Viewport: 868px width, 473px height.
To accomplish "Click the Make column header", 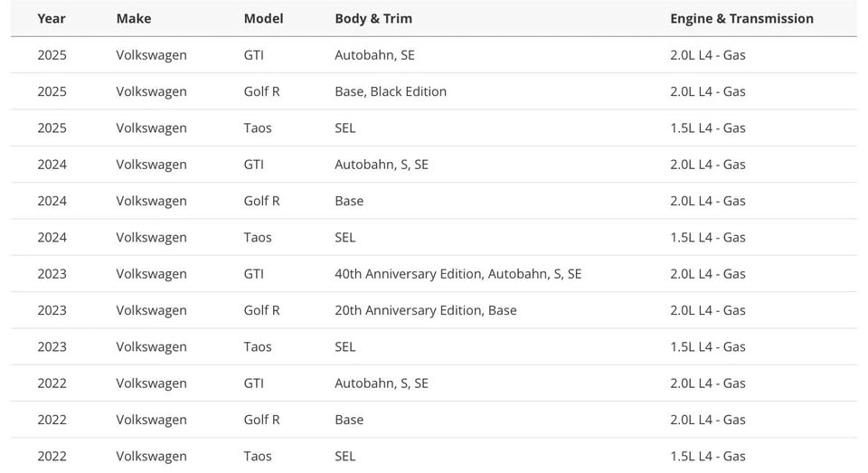I will tap(134, 18).
